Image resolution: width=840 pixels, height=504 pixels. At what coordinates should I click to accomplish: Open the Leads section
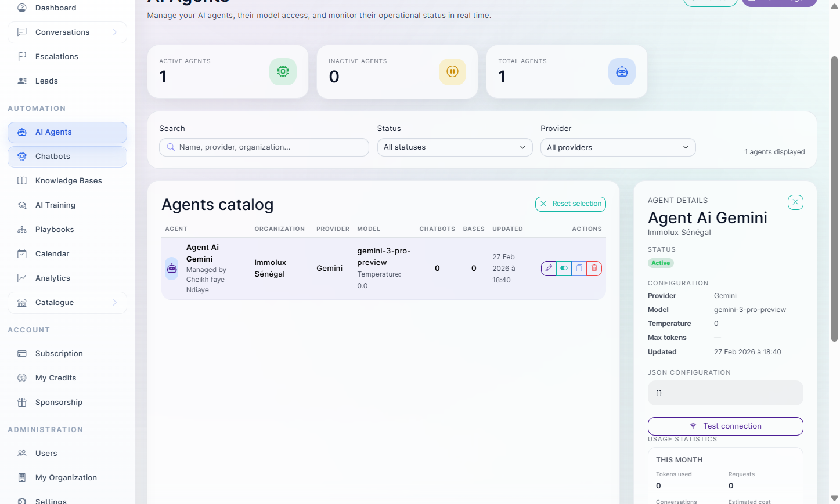[x=67, y=81]
